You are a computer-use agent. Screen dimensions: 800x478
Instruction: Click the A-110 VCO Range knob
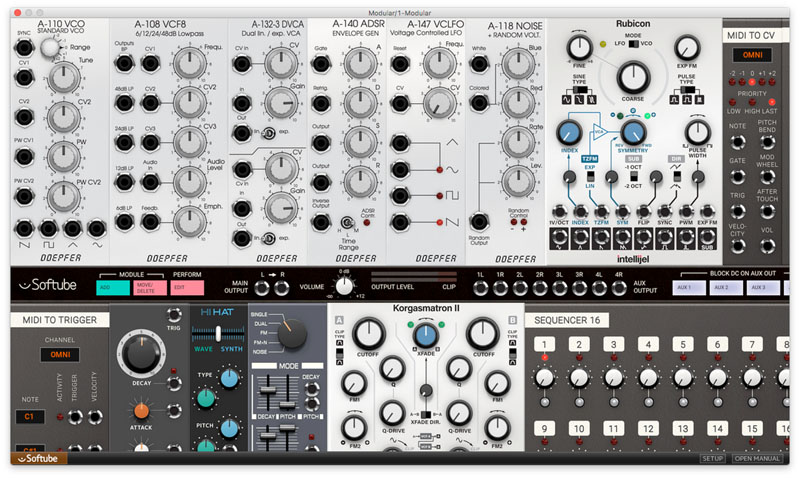coord(48,45)
